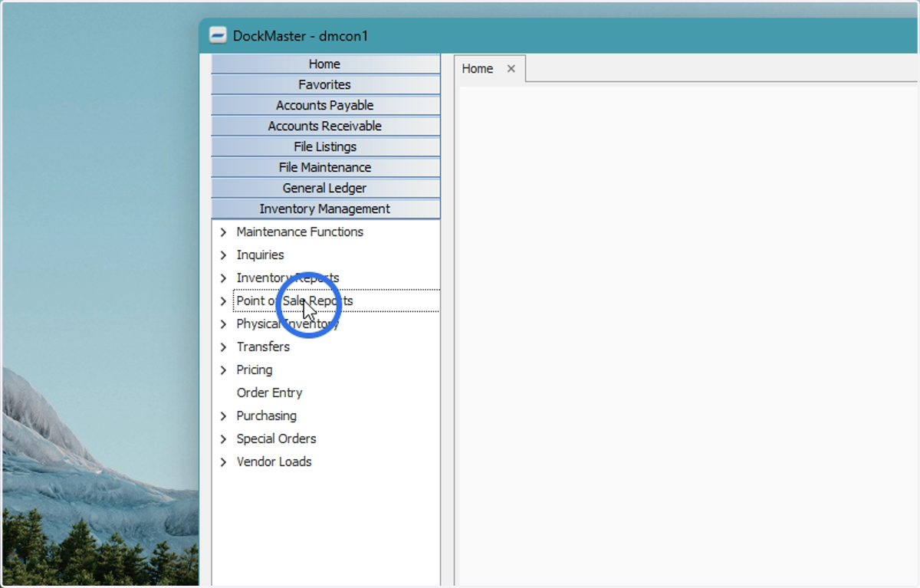Image resolution: width=920 pixels, height=588 pixels.
Task: Select the Inventory Reports tree item
Action: point(287,278)
